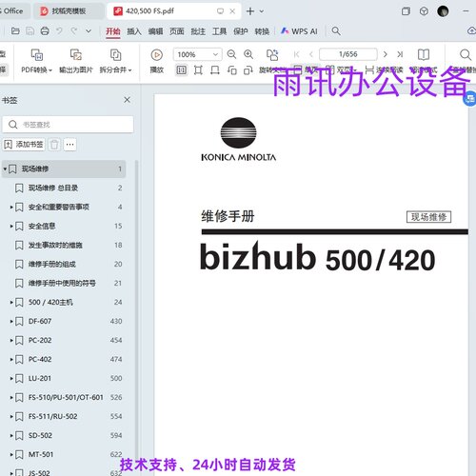Close the 书签 bookmarks panel

click(128, 100)
